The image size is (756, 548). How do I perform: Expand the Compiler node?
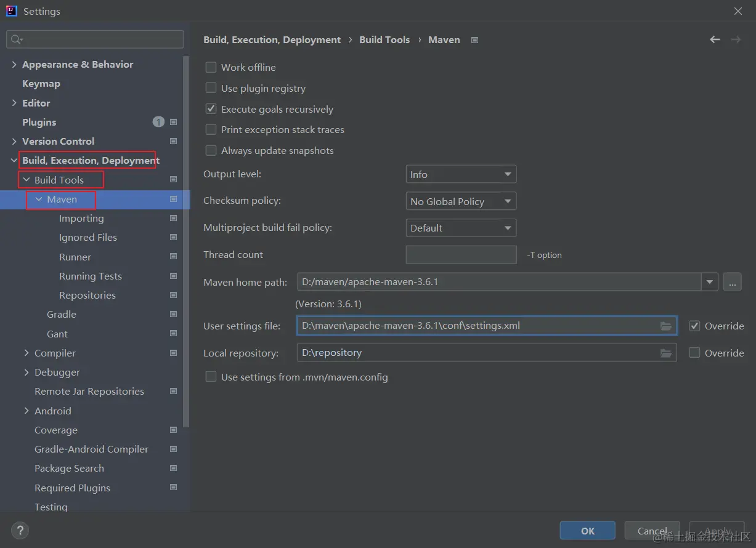coord(26,353)
